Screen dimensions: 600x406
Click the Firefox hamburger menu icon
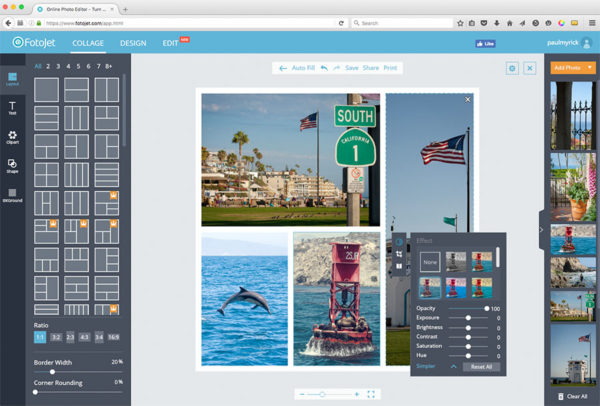click(592, 23)
